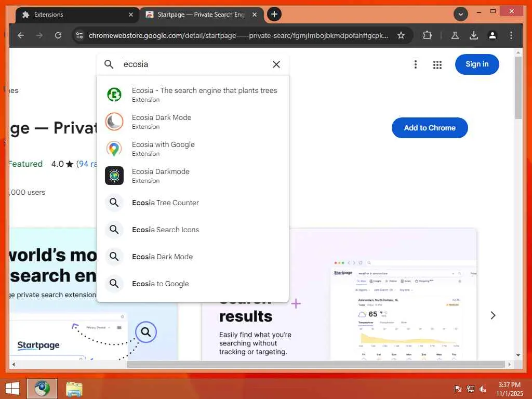Image resolution: width=532 pixels, height=399 pixels.
Task: Click the muted volume tray icon
Action: pos(483,389)
